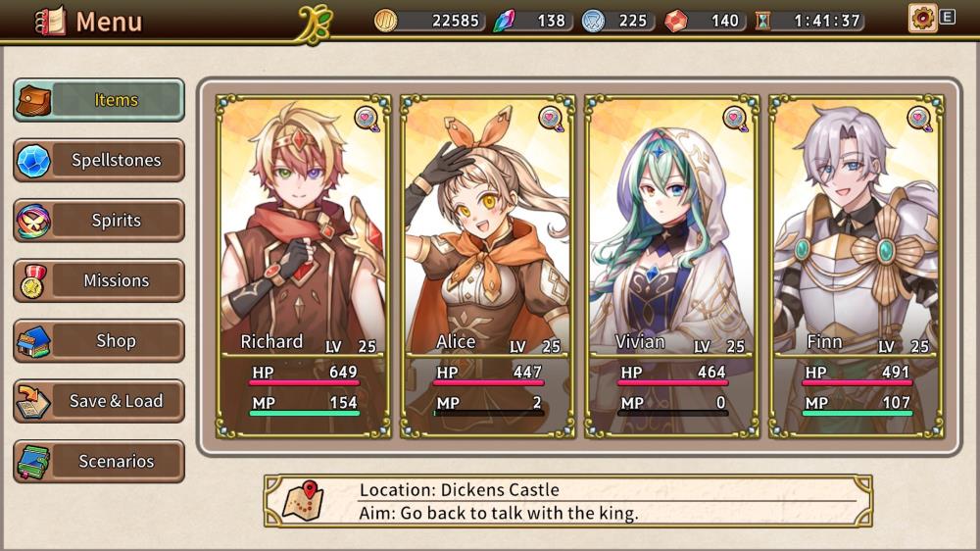Browse the Scenarios menu
980x551 pixels.
pos(99,462)
